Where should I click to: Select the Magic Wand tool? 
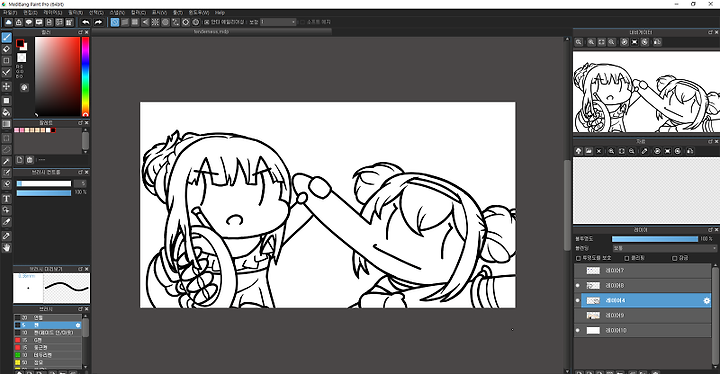pyautogui.click(x=6, y=161)
